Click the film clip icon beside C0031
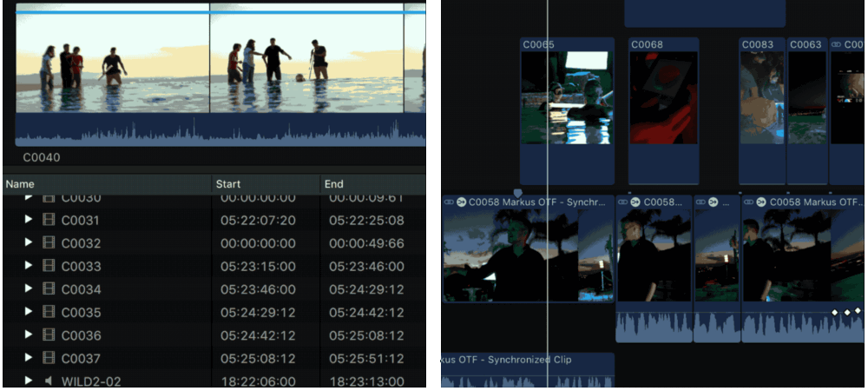The width and height of the screenshot is (868, 391). [49, 220]
